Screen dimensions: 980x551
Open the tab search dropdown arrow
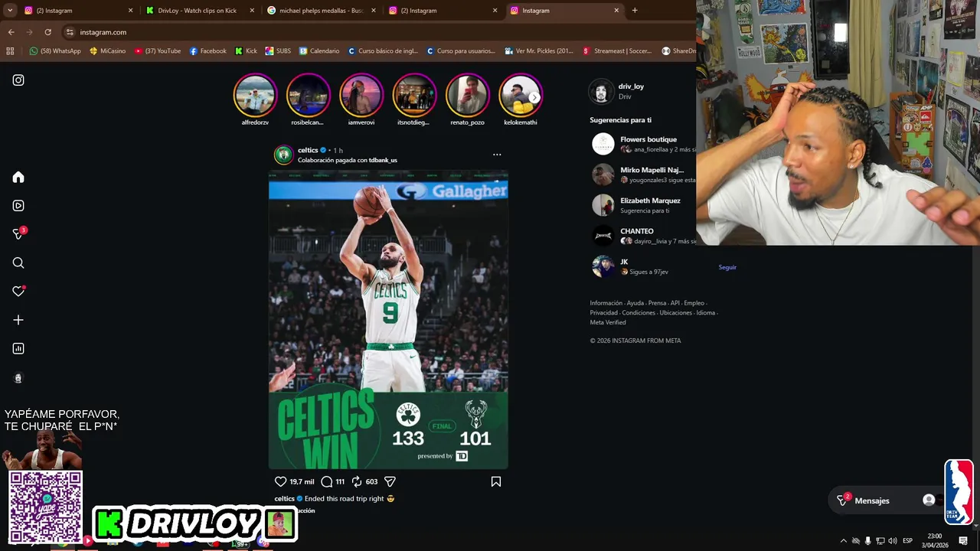click(x=10, y=11)
